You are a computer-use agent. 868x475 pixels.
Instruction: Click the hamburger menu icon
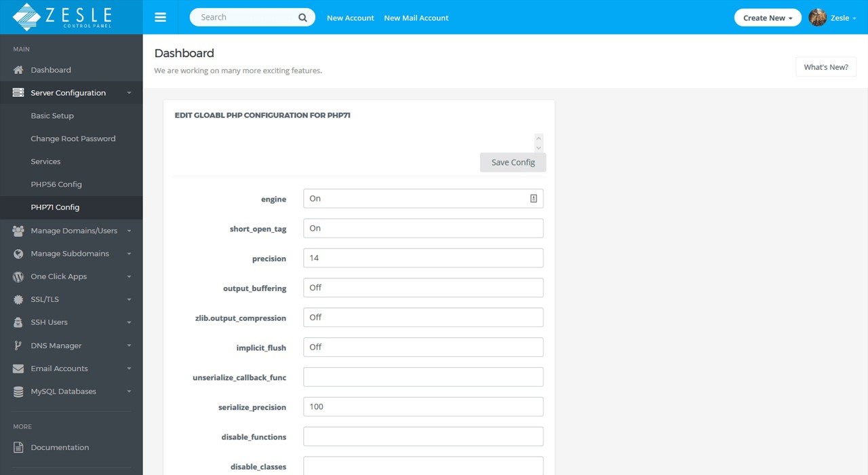click(x=160, y=18)
